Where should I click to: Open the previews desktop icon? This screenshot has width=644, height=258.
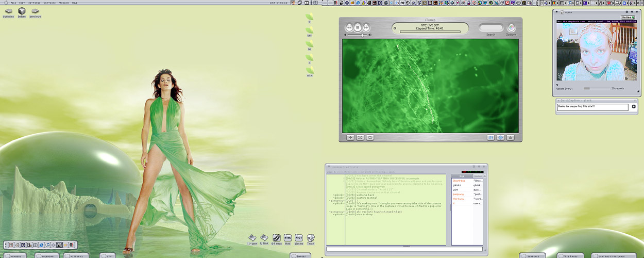pos(35,11)
